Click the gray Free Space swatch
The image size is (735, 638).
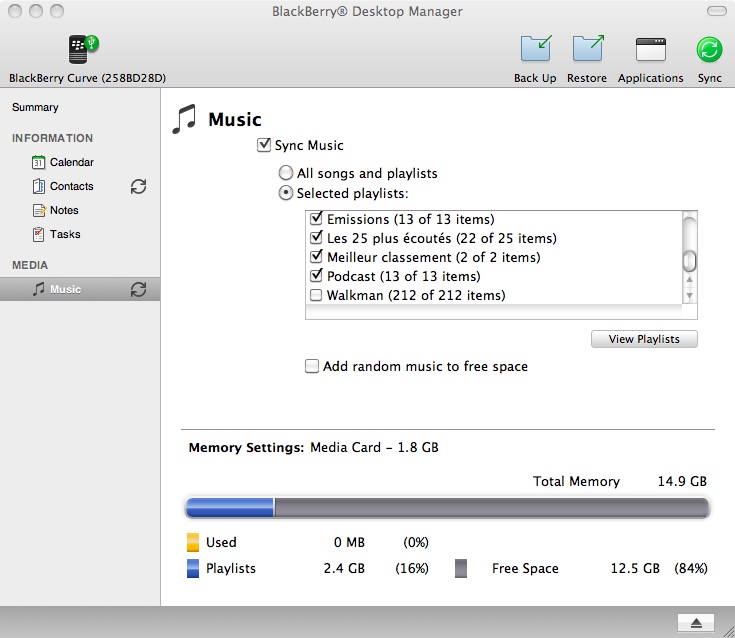[x=461, y=569]
